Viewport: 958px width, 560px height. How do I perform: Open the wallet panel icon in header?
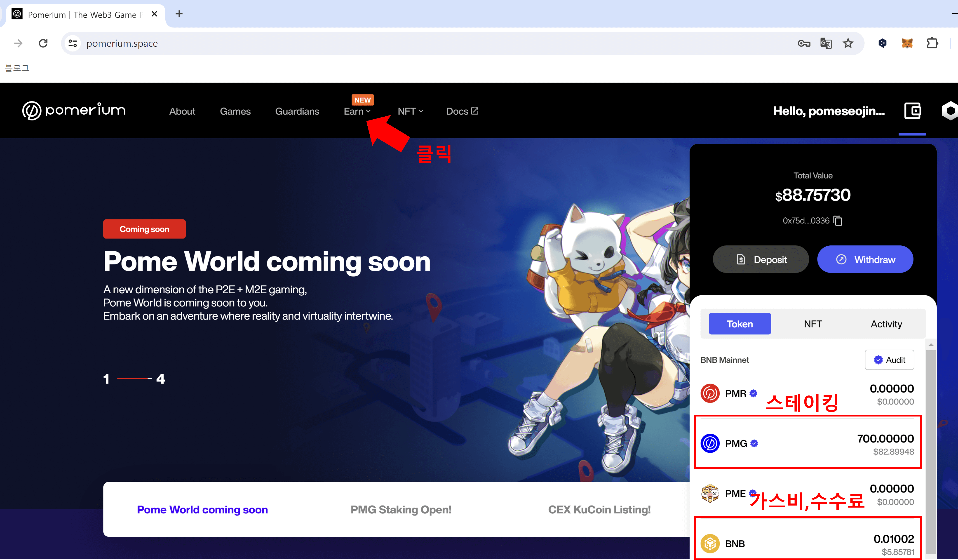(x=912, y=111)
